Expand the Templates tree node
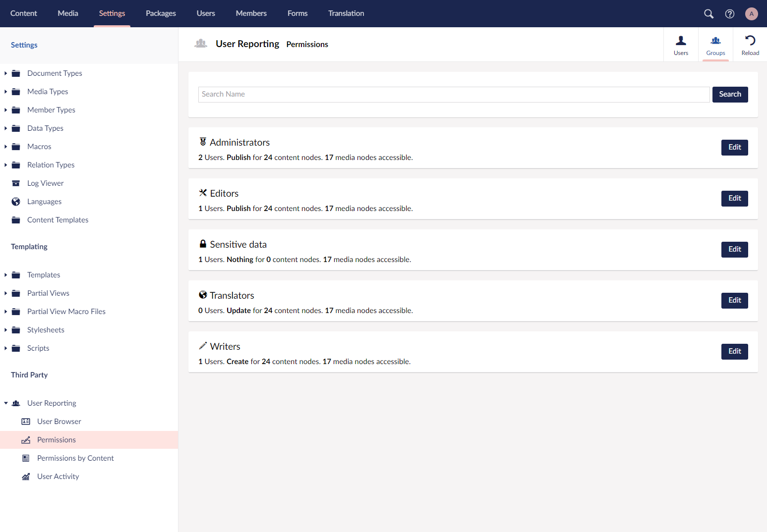 pyautogui.click(x=5, y=275)
